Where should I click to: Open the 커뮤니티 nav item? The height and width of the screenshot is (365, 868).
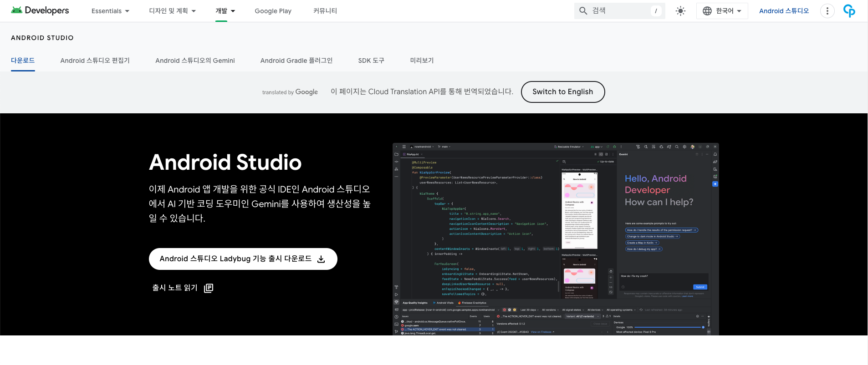[x=325, y=11]
